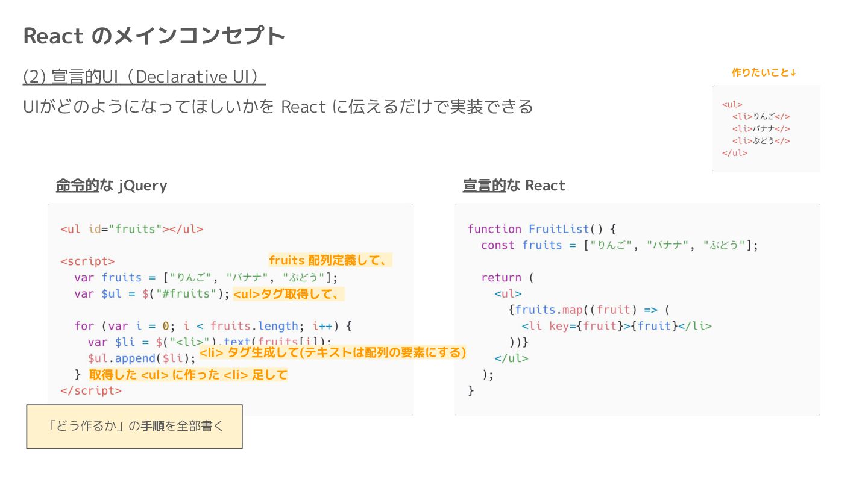Viewport: 868px width, 488px height.
Task: Click '<li>バナナ</>' in the small HTML sample
Action: tap(761, 128)
